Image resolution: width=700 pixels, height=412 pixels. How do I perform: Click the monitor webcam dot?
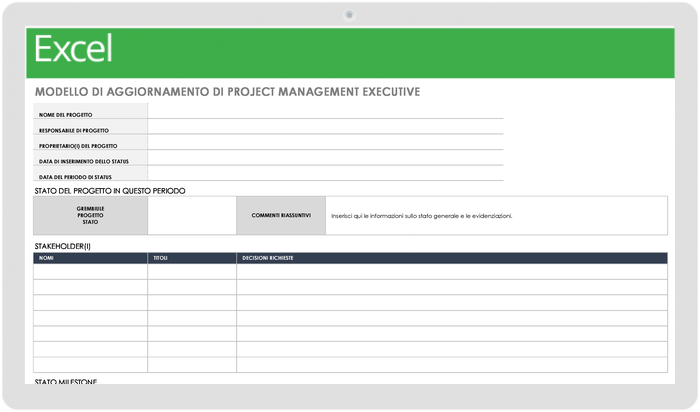tap(349, 14)
